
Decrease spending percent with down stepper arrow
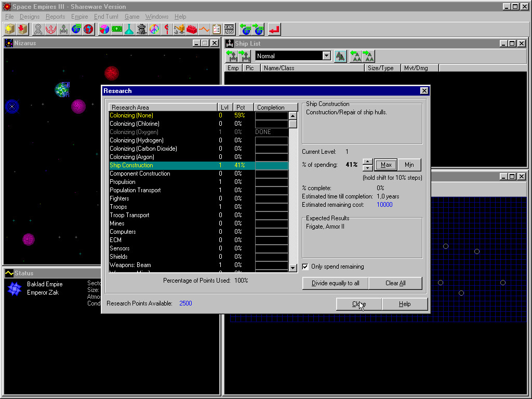[x=367, y=168]
